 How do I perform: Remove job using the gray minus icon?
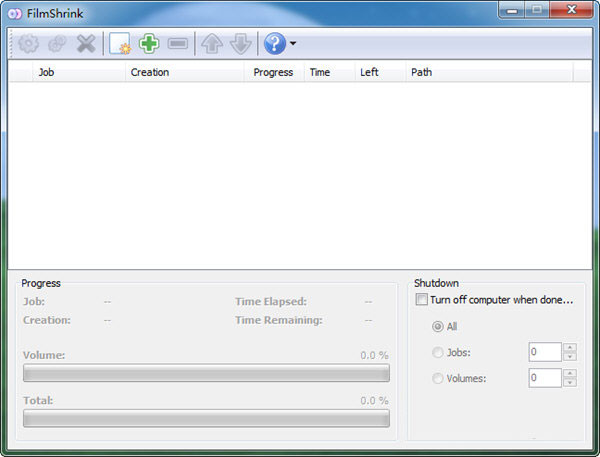[x=178, y=44]
